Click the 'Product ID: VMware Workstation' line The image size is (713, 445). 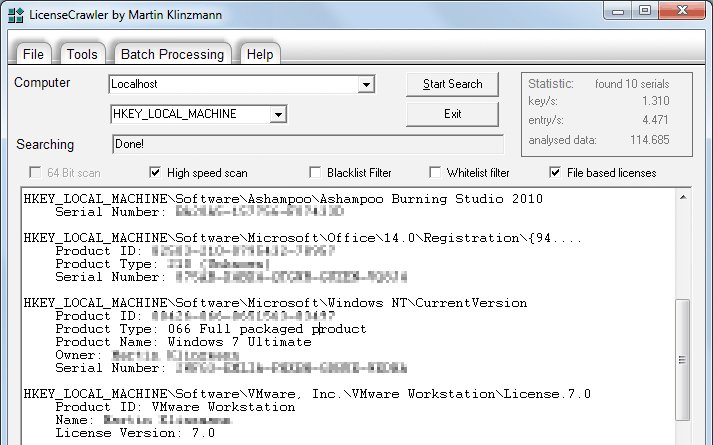coord(176,407)
